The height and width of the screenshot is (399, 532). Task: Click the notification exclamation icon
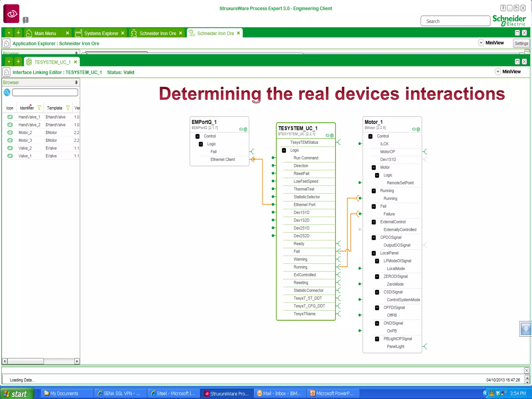(x=25, y=20)
